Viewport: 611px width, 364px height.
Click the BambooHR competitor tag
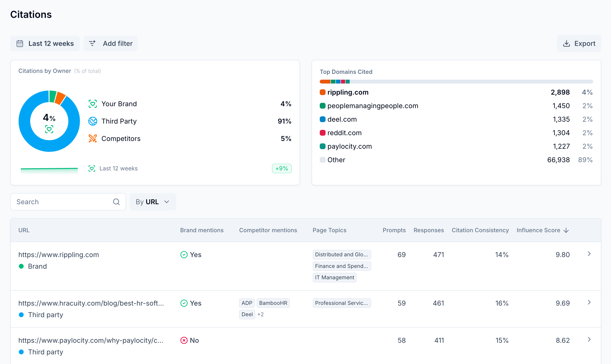[273, 303]
